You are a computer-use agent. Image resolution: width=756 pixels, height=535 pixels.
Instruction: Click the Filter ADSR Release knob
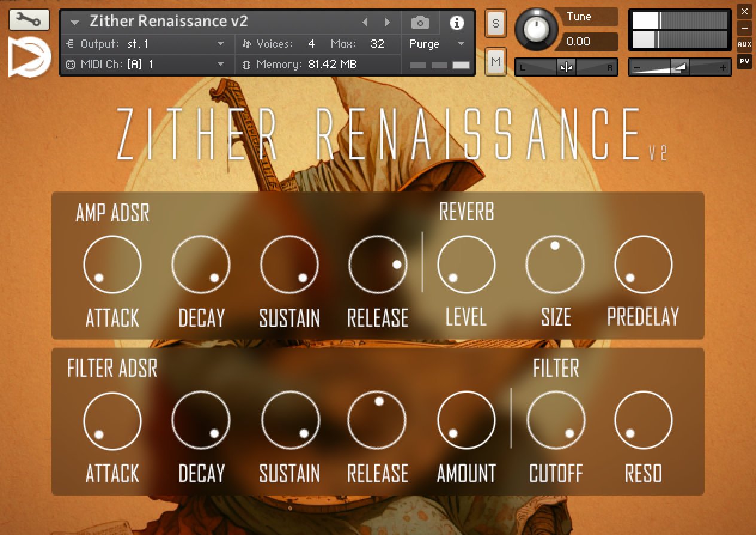pyautogui.click(x=378, y=420)
